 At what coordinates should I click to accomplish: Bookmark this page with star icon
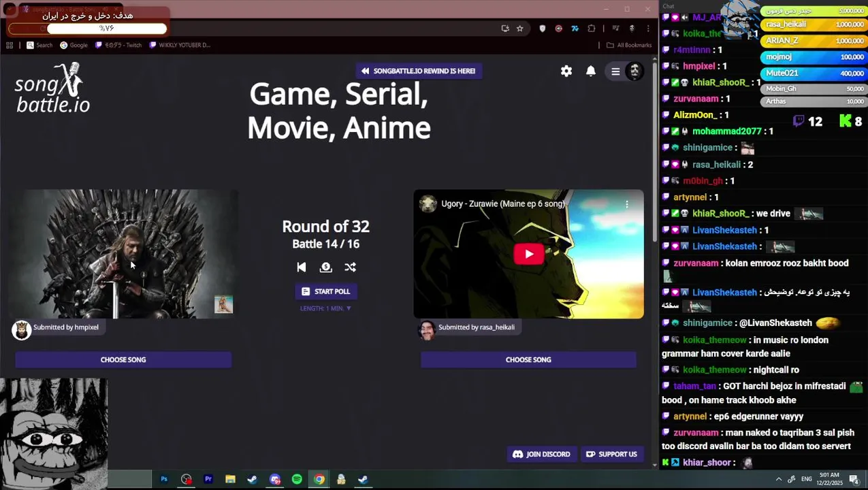(520, 29)
